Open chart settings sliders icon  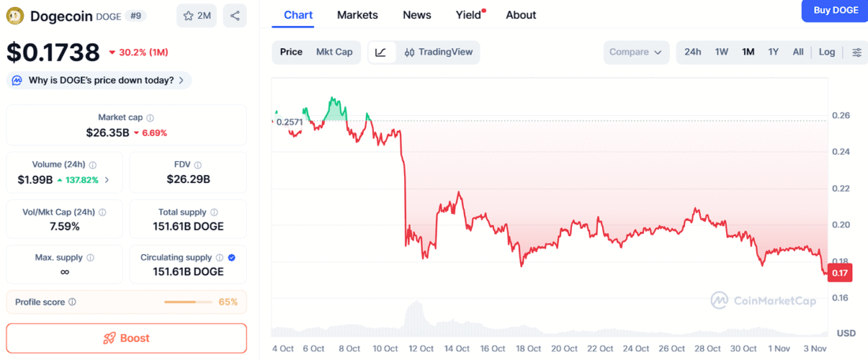[x=857, y=52]
